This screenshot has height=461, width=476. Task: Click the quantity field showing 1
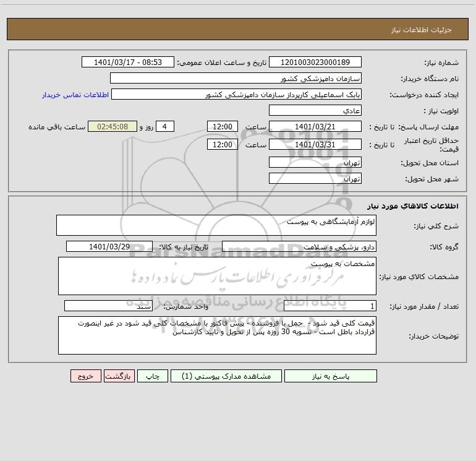point(330,306)
